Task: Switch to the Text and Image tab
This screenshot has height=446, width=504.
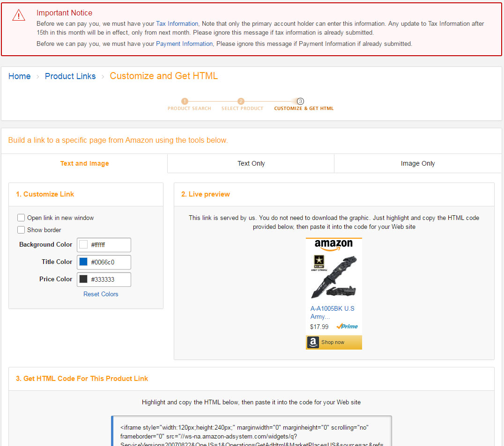Action: click(x=84, y=163)
